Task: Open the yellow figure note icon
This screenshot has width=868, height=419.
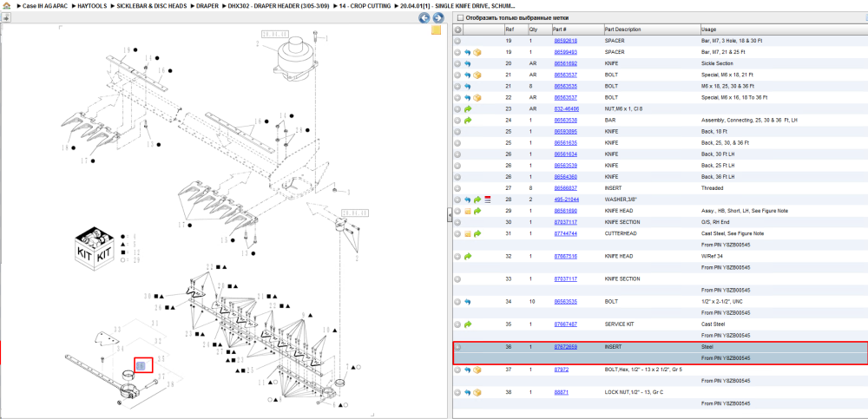Action: coord(437,30)
